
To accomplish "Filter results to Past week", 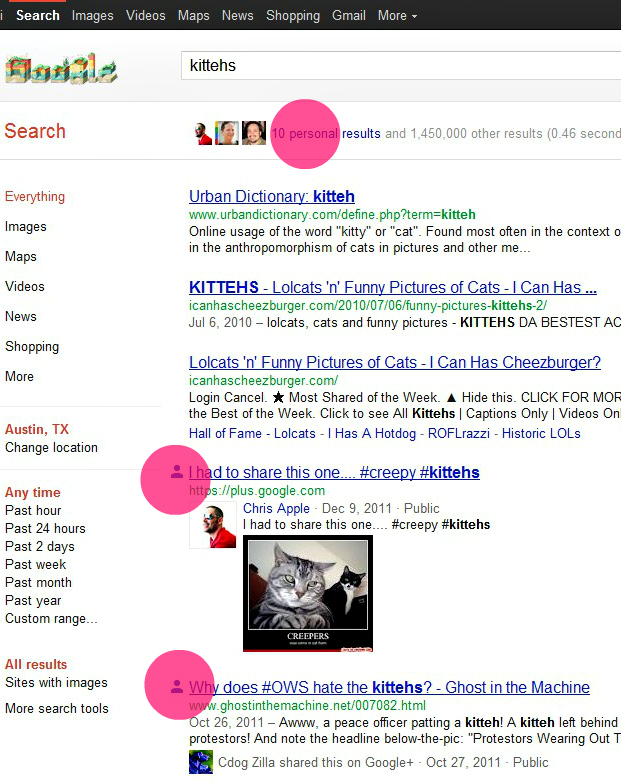I will point(36,564).
